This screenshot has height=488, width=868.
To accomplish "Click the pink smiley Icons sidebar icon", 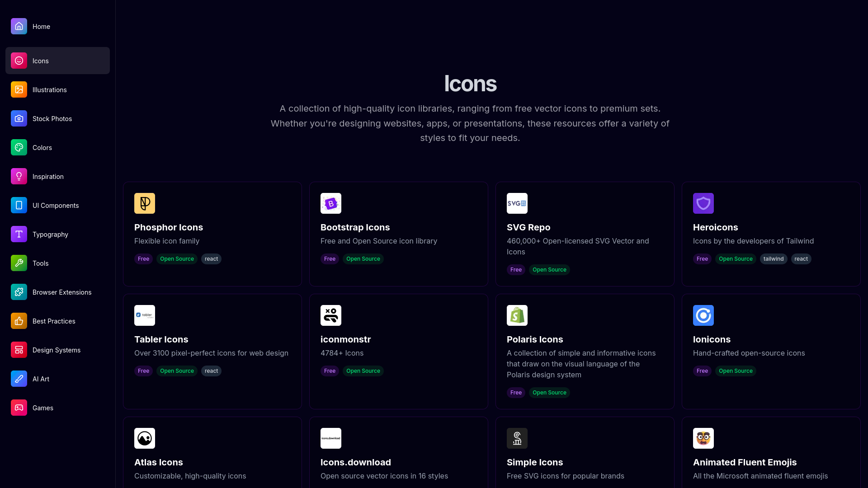I will 19,61.
